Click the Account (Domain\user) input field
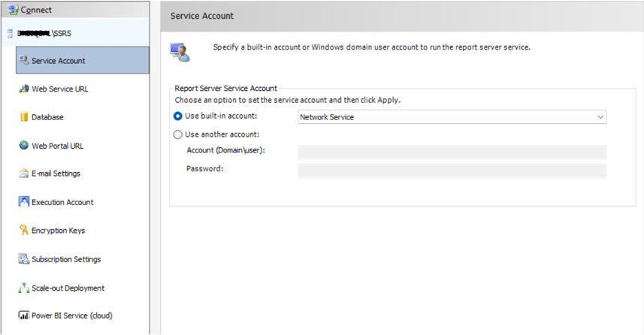The width and height of the screenshot is (644, 335). 452,152
